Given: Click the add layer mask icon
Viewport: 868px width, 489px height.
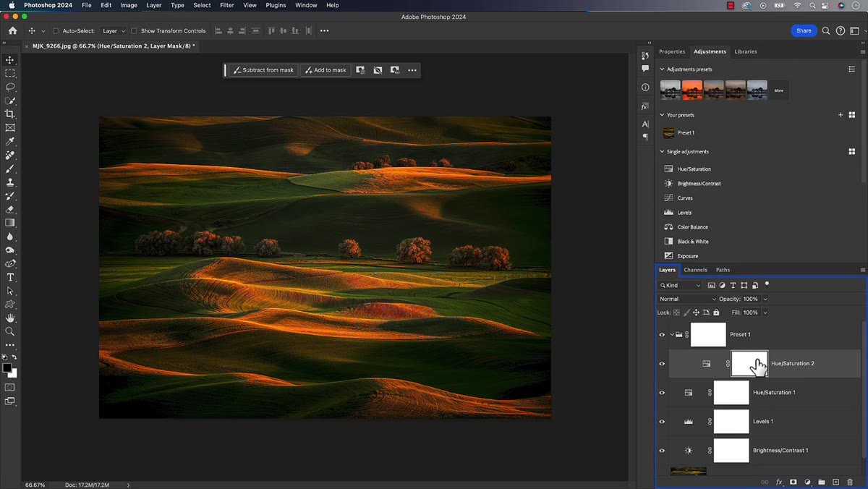Looking at the screenshot, I should pyautogui.click(x=793, y=482).
